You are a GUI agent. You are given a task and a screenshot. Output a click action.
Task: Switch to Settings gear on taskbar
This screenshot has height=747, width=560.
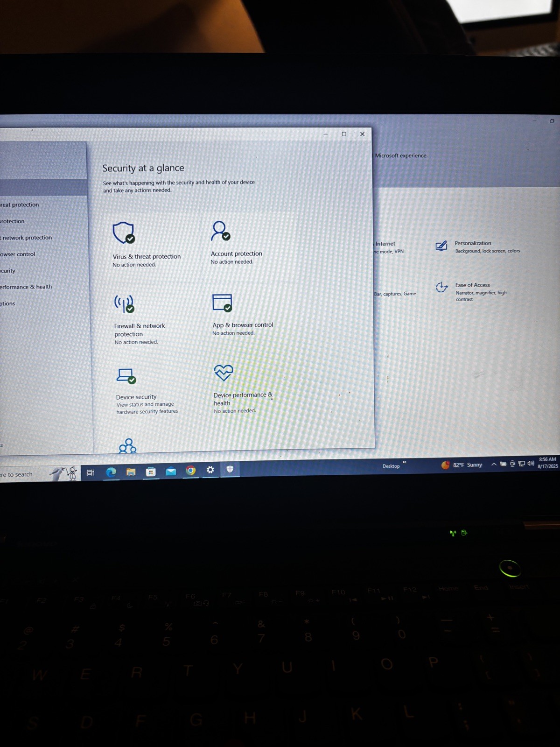[210, 470]
